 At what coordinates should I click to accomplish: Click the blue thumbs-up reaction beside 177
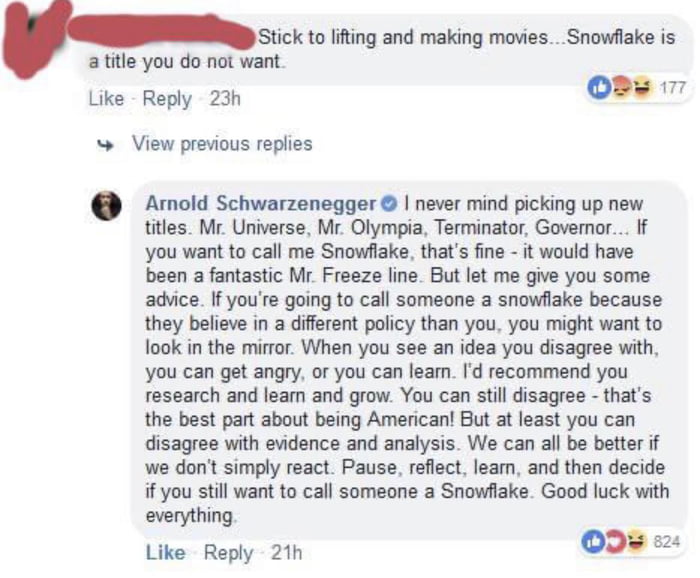tap(599, 86)
